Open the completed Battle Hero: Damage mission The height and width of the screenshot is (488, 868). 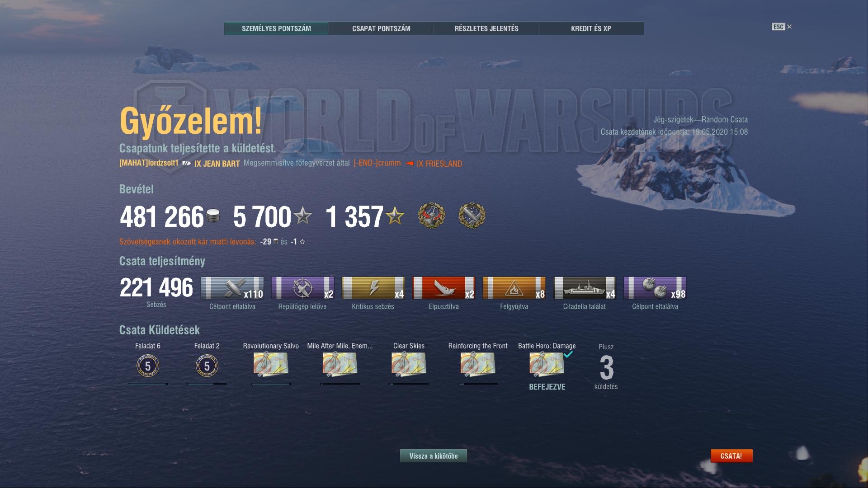(547, 365)
